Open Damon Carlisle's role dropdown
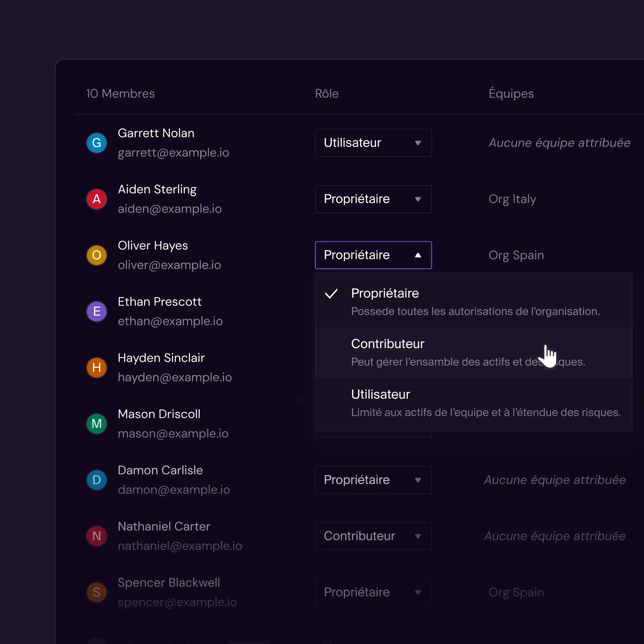The height and width of the screenshot is (644, 644). 373,480
